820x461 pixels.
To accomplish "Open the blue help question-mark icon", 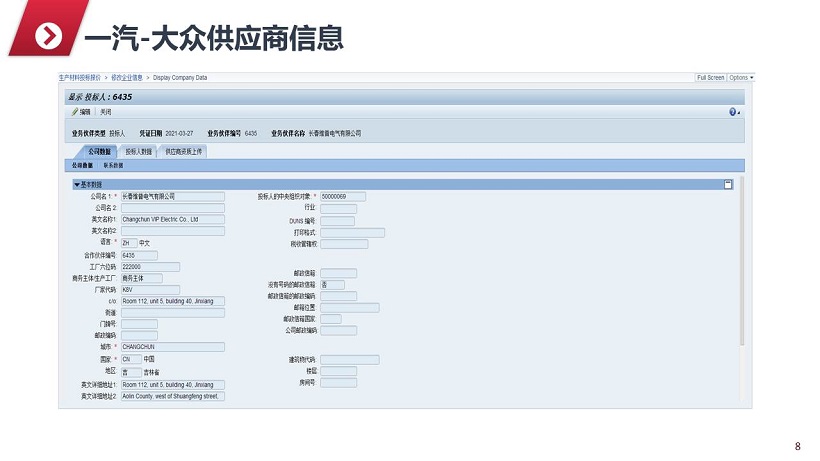I will coord(733,112).
